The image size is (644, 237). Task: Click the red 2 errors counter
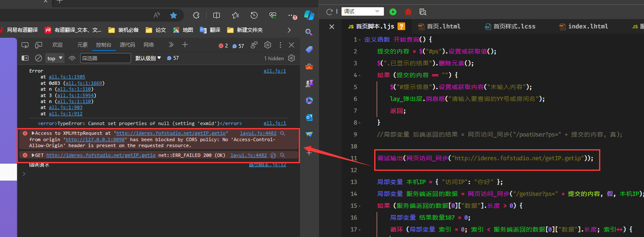[x=223, y=46]
